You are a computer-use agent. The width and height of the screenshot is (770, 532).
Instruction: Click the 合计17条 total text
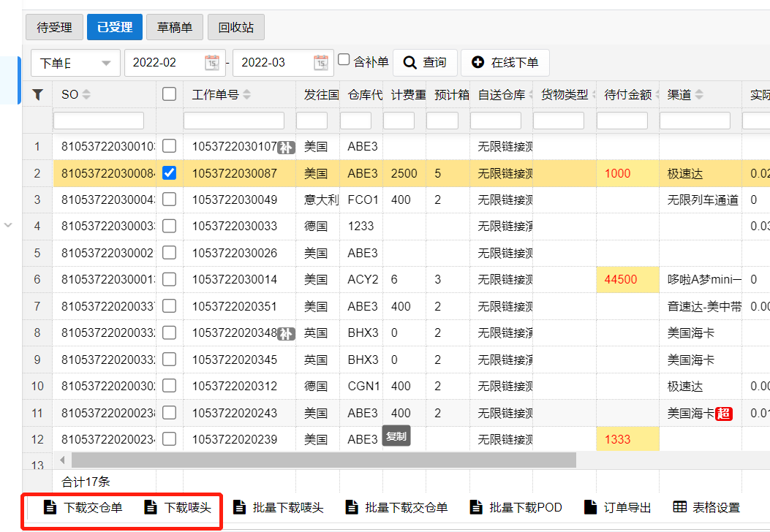coord(86,482)
